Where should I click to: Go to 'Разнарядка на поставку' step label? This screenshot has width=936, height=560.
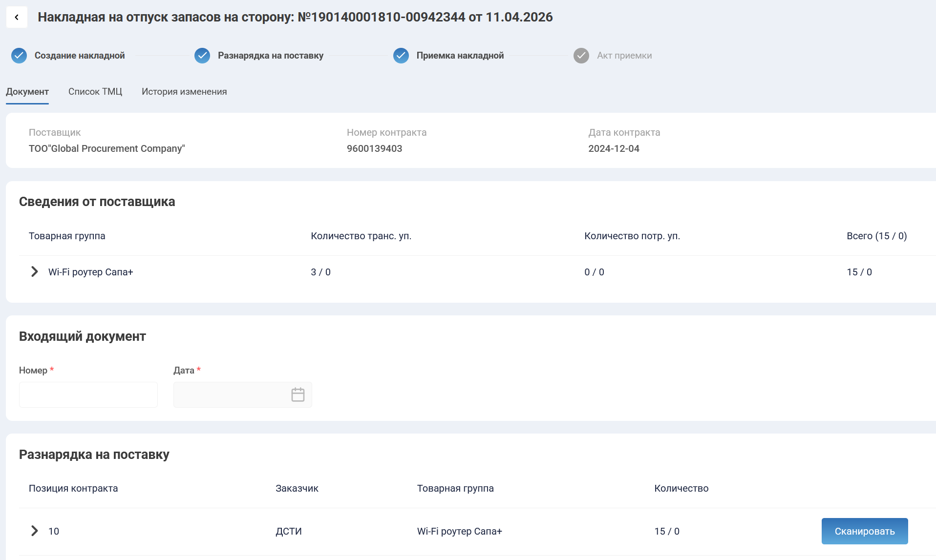point(271,56)
